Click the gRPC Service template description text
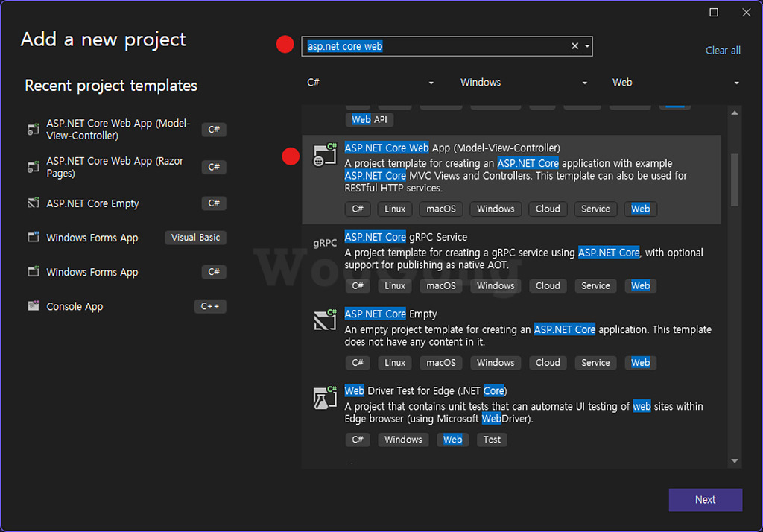The width and height of the screenshot is (763, 532). [524, 259]
